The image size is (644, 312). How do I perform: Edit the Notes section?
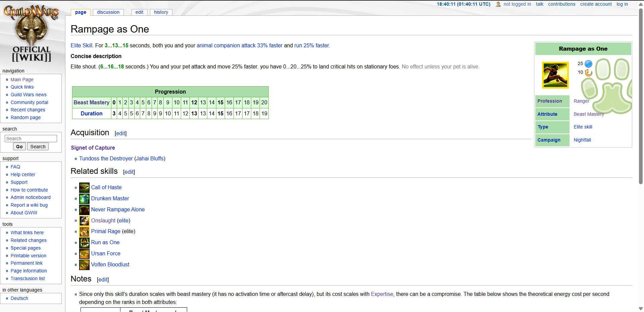pos(103,279)
